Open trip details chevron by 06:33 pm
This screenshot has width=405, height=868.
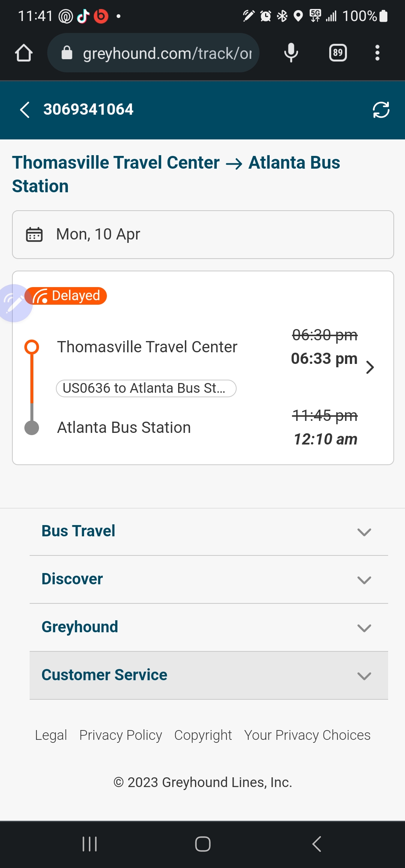tap(370, 367)
